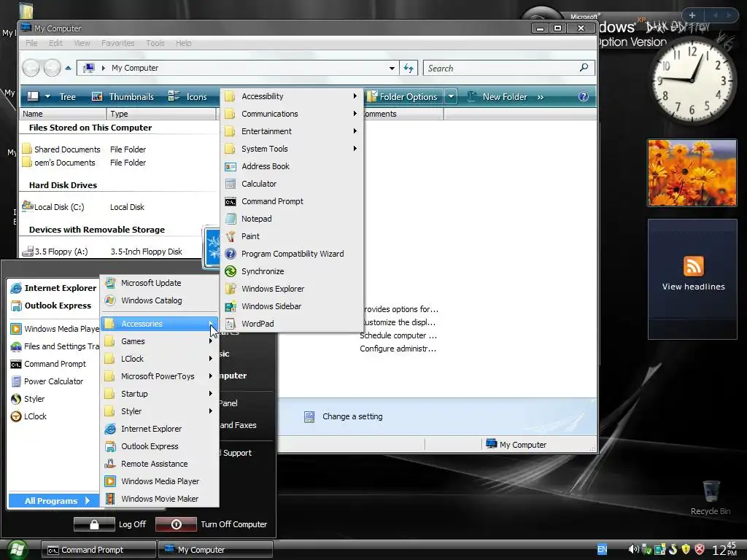Open Outlook Express in All Programs list
Viewport: 747px width, 560px height.
pyautogui.click(x=159, y=446)
